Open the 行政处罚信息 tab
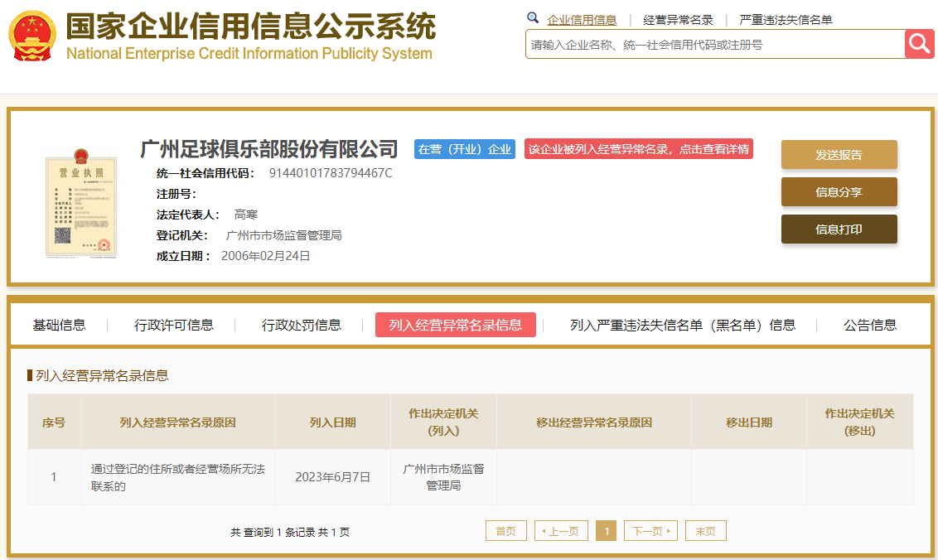This screenshot has width=938, height=560. click(x=302, y=325)
